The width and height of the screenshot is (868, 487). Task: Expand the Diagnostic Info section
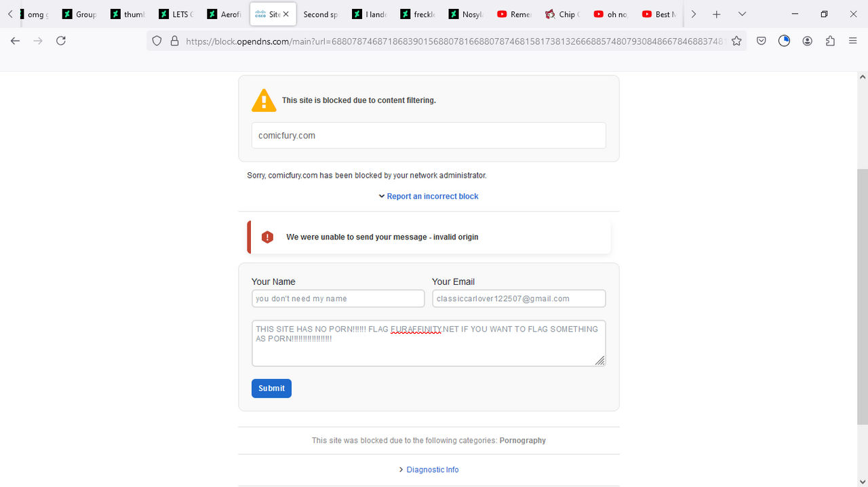tap(429, 469)
